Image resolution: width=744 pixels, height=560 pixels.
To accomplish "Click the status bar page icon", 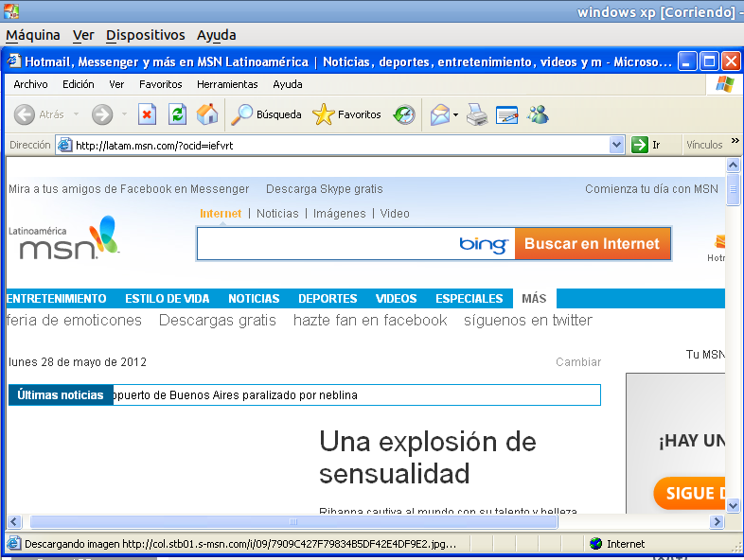I will pos(14,543).
